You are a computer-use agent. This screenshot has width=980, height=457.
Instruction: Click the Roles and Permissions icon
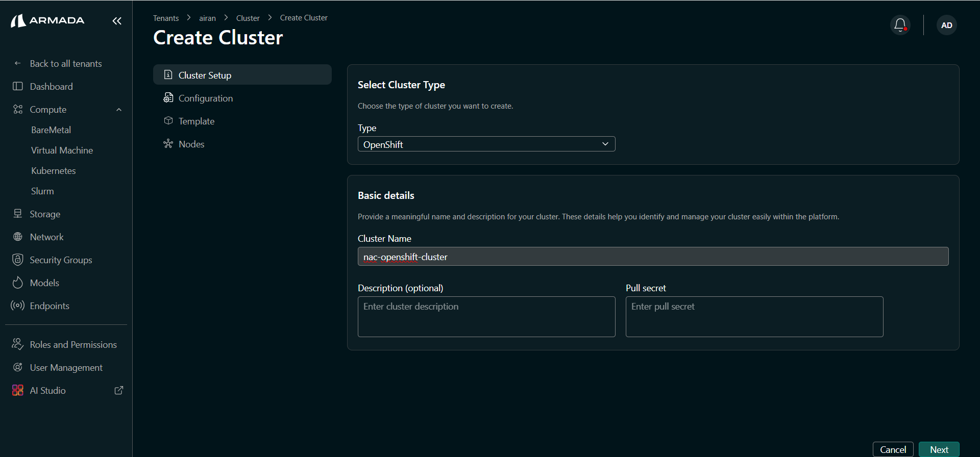(x=18, y=344)
